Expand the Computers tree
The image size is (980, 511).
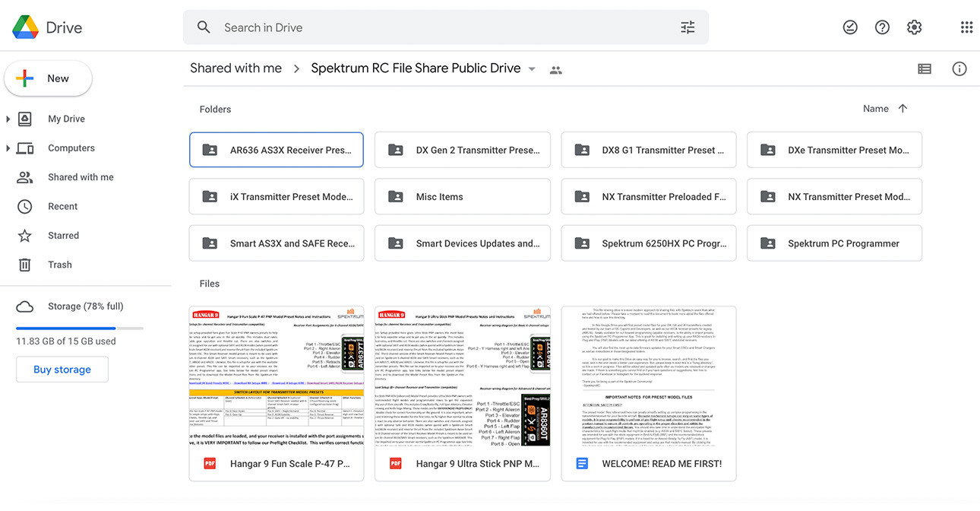[x=8, y=148]
